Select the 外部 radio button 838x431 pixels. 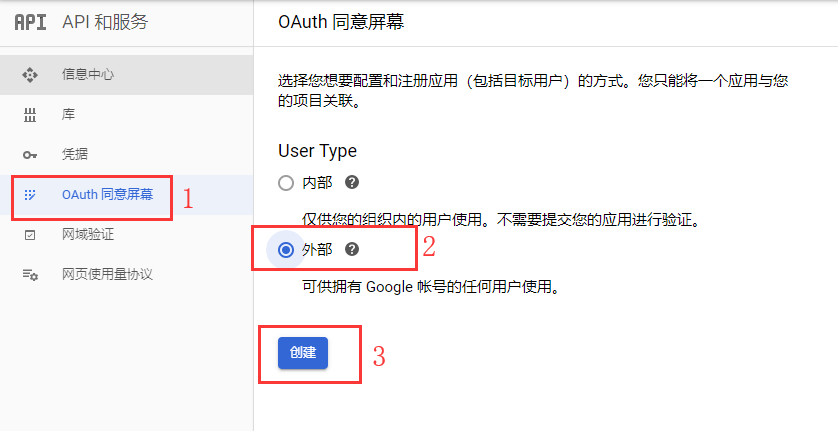tap(286, 250)
